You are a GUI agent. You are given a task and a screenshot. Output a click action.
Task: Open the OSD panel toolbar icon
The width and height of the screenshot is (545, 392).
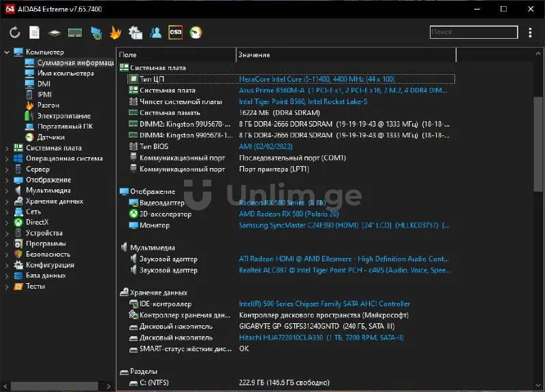[x=175, y=32]
